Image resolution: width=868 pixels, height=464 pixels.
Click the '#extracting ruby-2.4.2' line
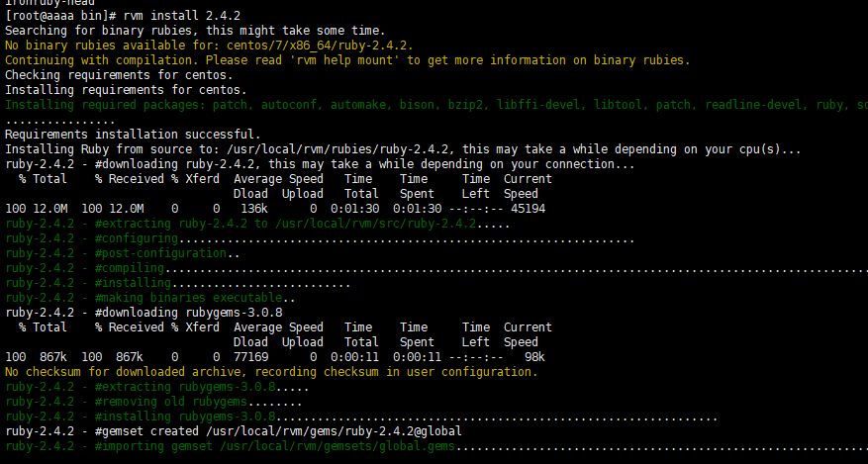click(257, 224)
